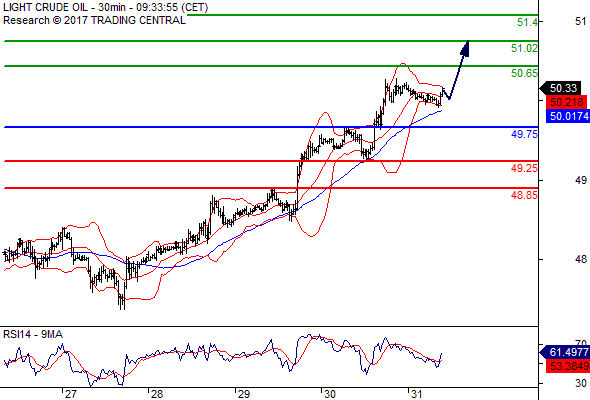This screenshot has width=590, height=400.
Task: Click the black 50.33 current price tag
Action: [560, 88]
